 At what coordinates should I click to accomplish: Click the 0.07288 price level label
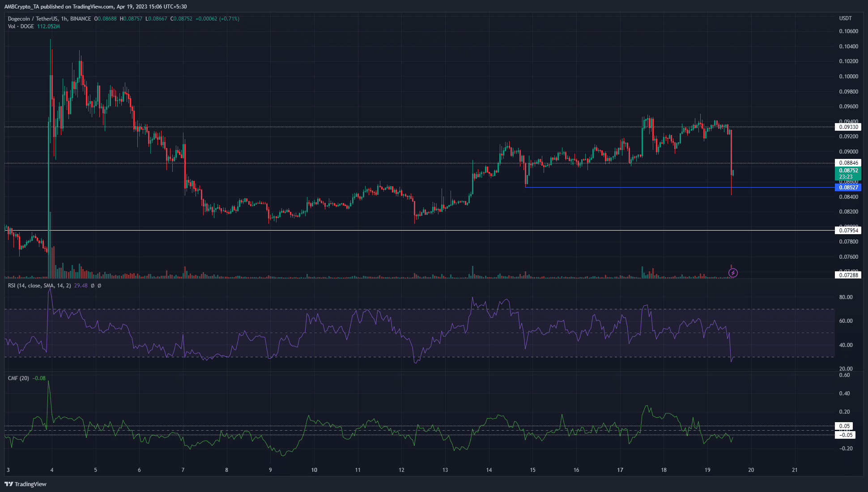[848, 275]
